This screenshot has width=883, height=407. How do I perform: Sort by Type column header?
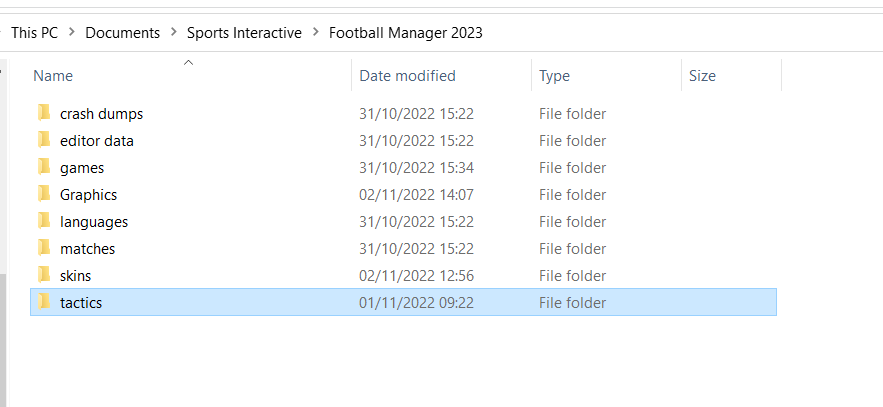coord(554,76)
